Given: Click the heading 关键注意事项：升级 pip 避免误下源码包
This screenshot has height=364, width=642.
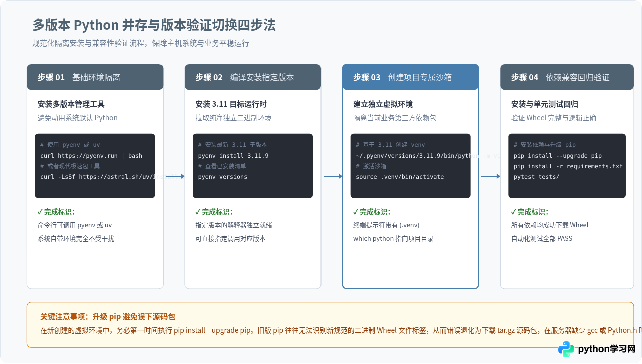Looking at the screenshot, I should coord(107,317).
